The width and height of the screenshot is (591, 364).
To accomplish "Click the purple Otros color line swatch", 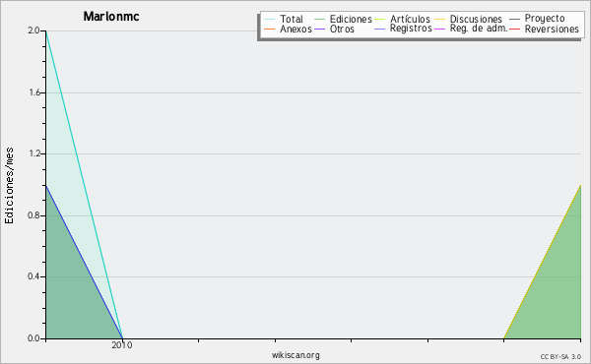I will point(319,29).
